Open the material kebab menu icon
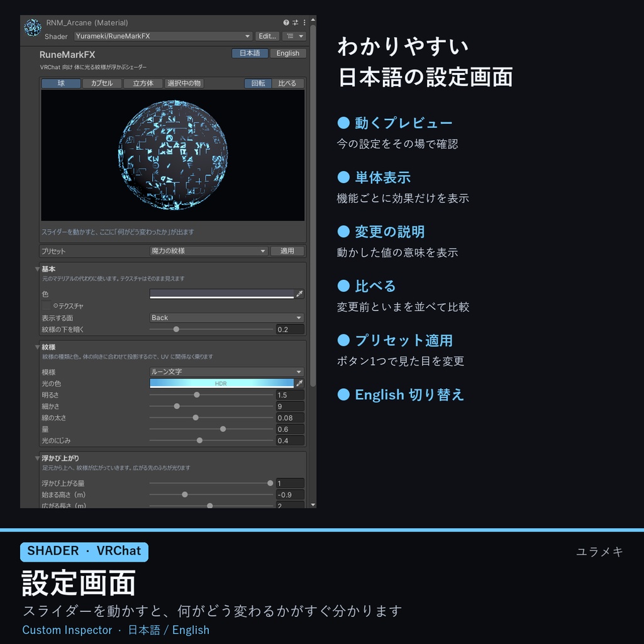This screenshot has width=644, height=644. click(x=304, y=23)
